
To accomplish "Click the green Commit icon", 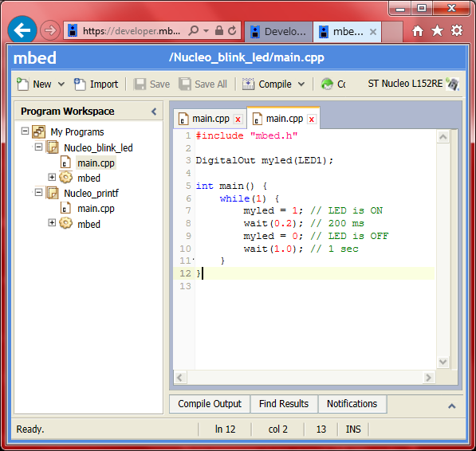I will (x=327, y=84).
